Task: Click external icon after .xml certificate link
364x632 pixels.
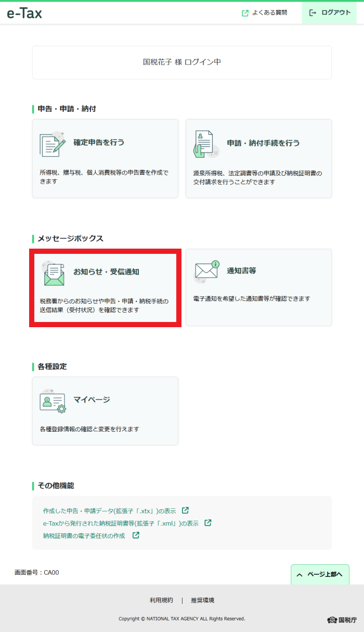Action: [208, 523]
